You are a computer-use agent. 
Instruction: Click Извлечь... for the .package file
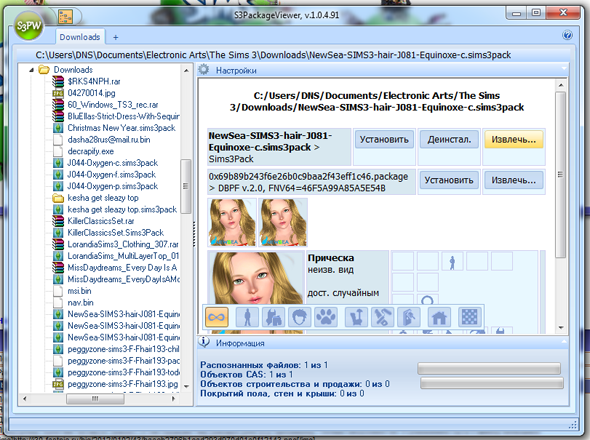tap(514, 180)
